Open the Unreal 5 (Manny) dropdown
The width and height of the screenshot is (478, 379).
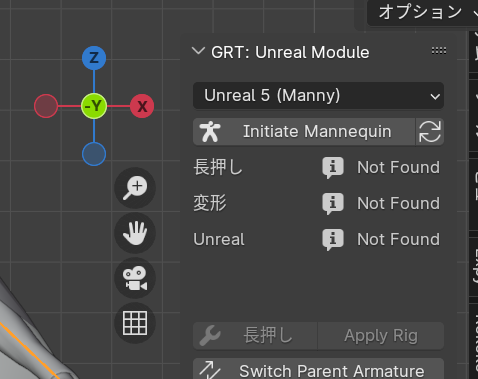coord(318,96)
